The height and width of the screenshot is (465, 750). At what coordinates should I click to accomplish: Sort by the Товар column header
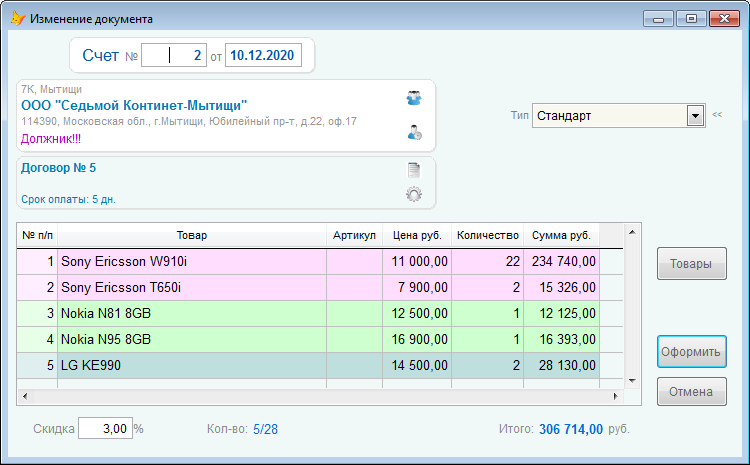[x=192, y=235]
